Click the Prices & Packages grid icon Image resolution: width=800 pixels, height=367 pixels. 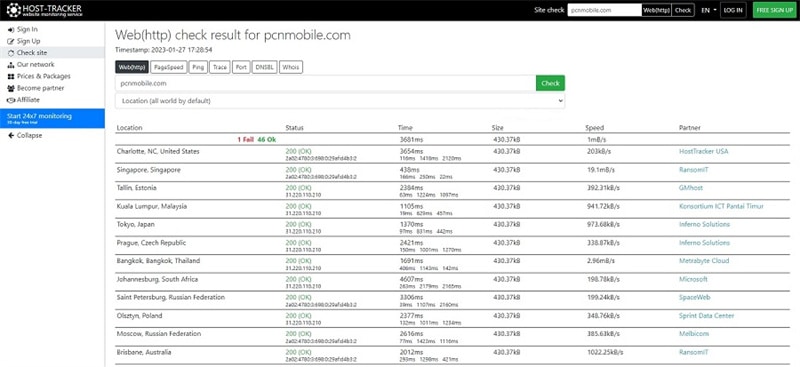pos(11,77)
